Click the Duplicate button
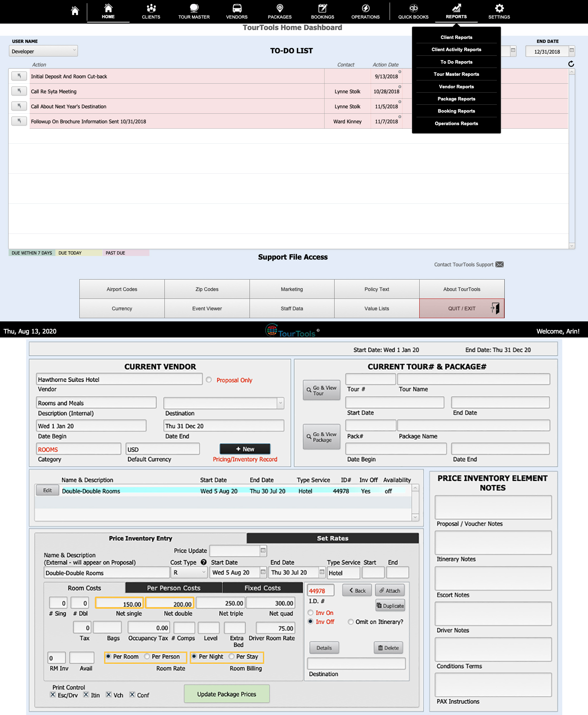The height and width of the screenshot is (715, 588). click(390, 605)
